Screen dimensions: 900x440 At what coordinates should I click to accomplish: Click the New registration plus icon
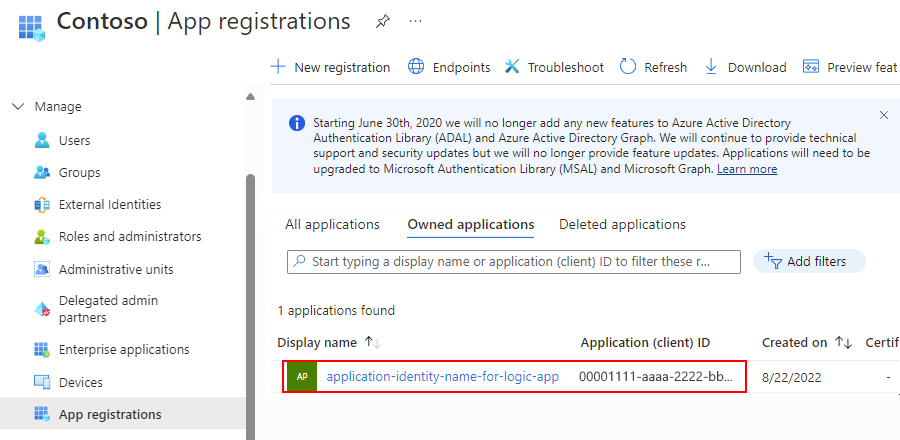click(x=278, y=67)
